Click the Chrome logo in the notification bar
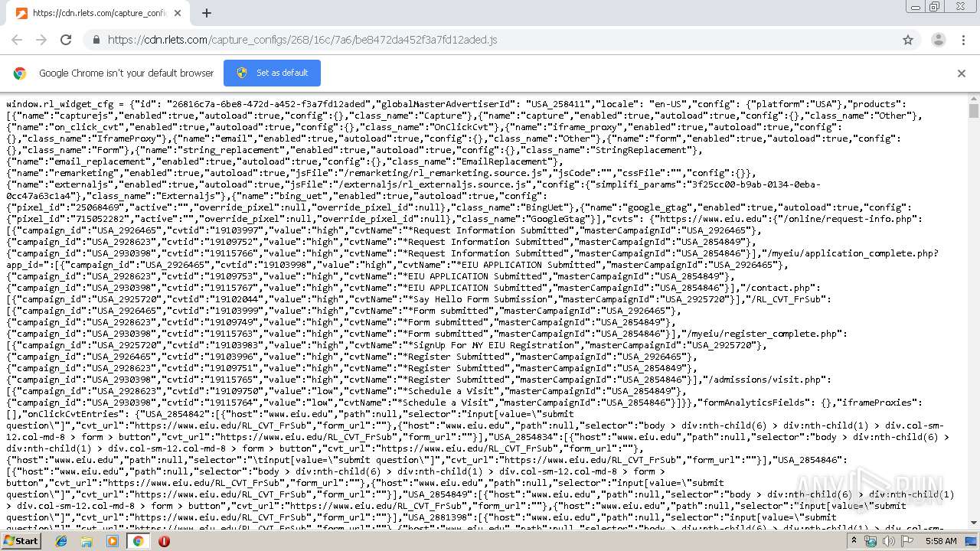This screenshot has width=980, height=551. [x=20, y=73]
